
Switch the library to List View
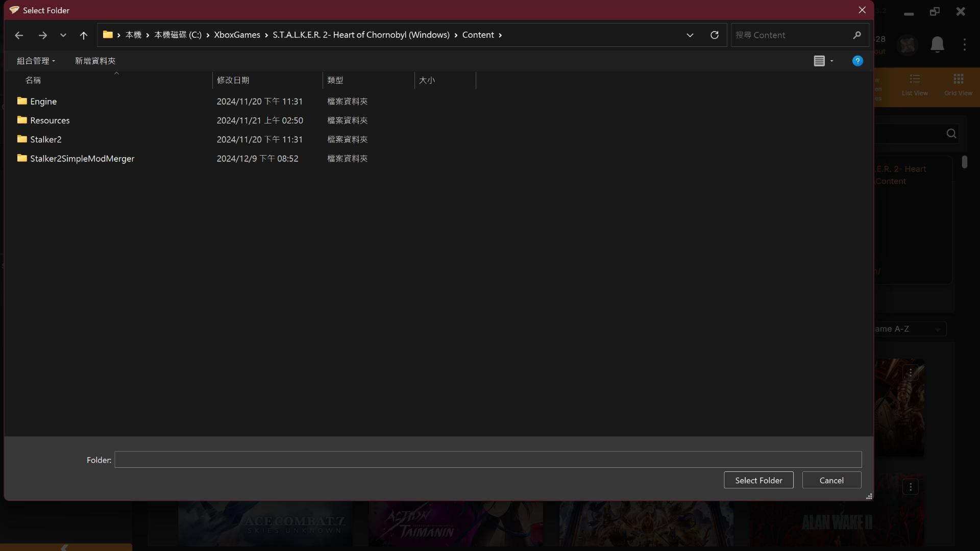[914, 85]
